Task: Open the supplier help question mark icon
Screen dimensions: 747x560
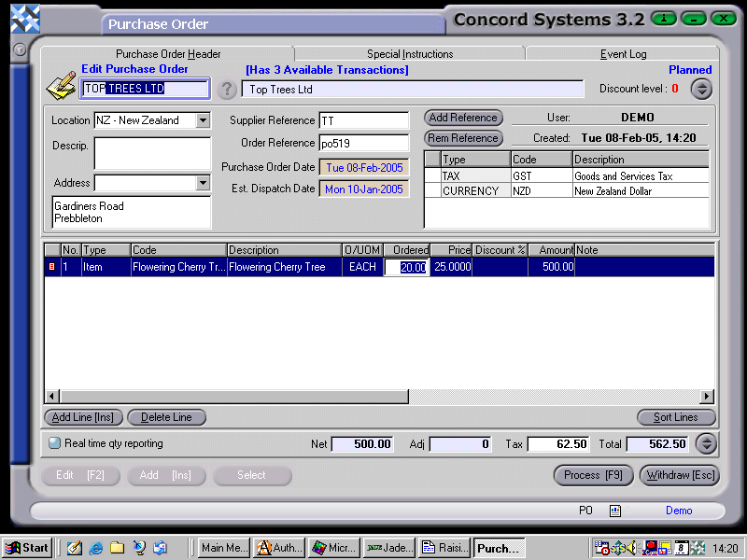Action: pyautogui.click(x=228, y=90)
